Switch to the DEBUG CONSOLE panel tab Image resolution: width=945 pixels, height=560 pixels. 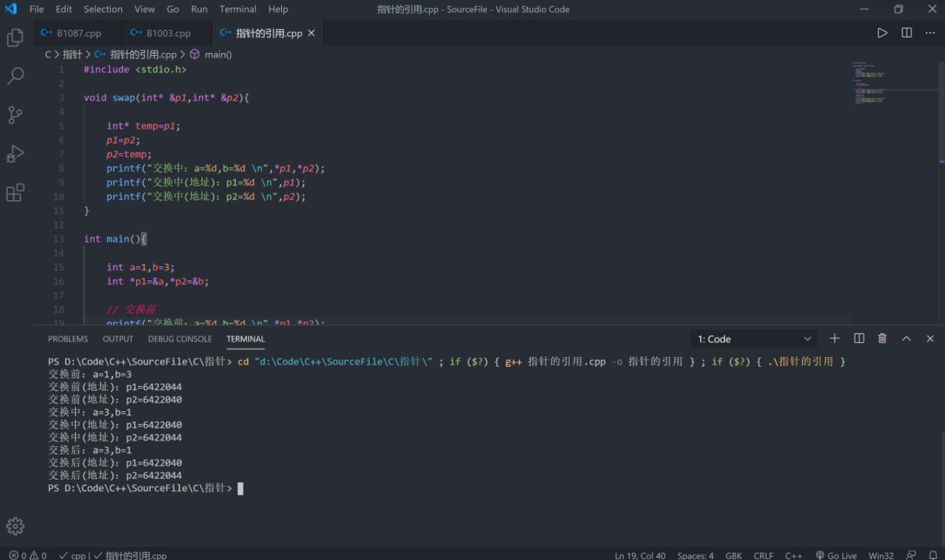[x=180, y=339]
